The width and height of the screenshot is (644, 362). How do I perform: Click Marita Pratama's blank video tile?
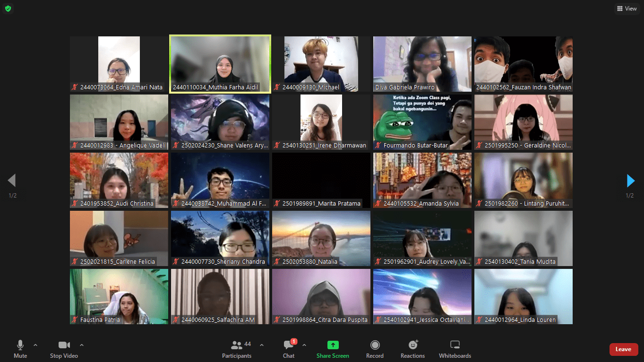pos(321,180)
